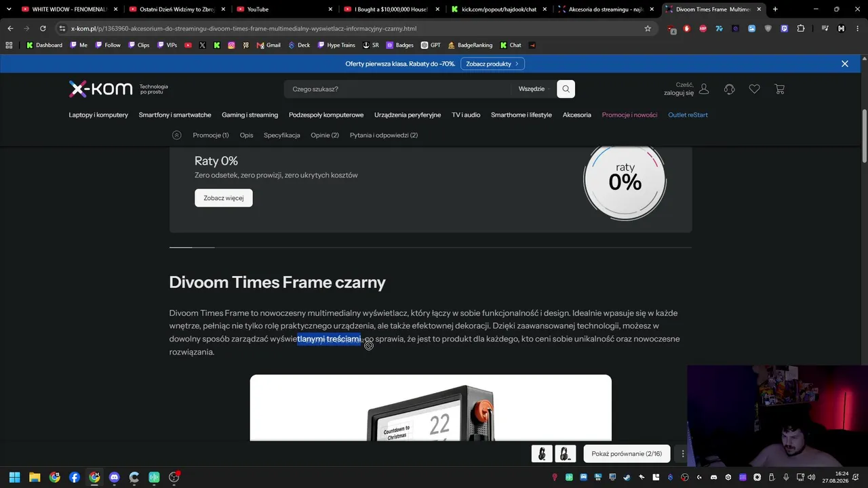868x488 pixels.
Task: Open a new browser tab
Action: pyautogui.click(x=775, y=9)
